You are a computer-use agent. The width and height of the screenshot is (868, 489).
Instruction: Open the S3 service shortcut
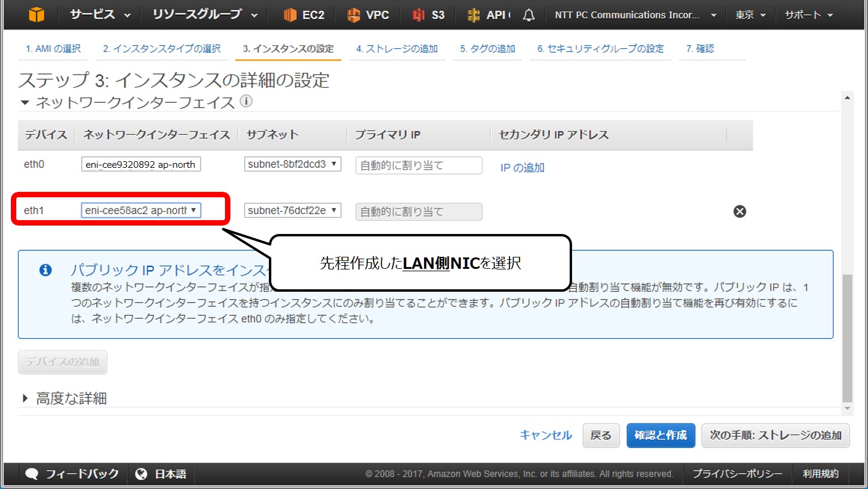click(428, 15)
